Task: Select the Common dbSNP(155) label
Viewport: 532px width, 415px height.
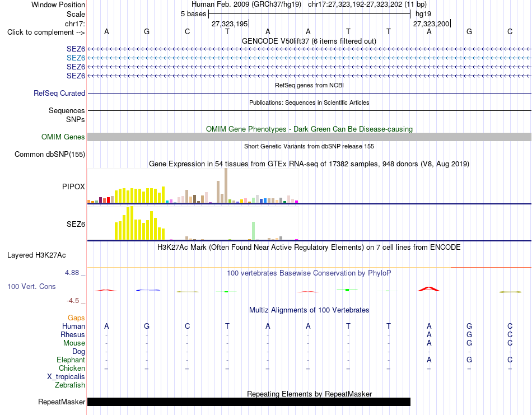Action: (x=49, y=155)
